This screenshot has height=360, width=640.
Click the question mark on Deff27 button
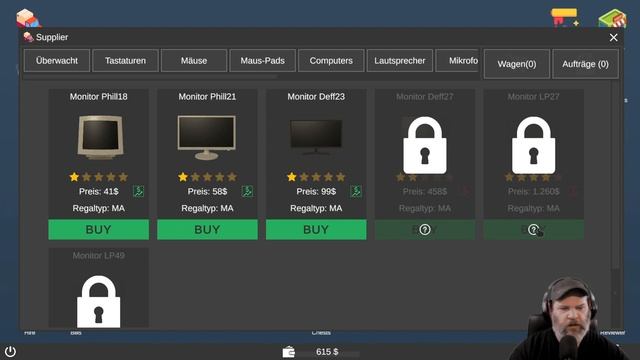[x=424, y=230]
